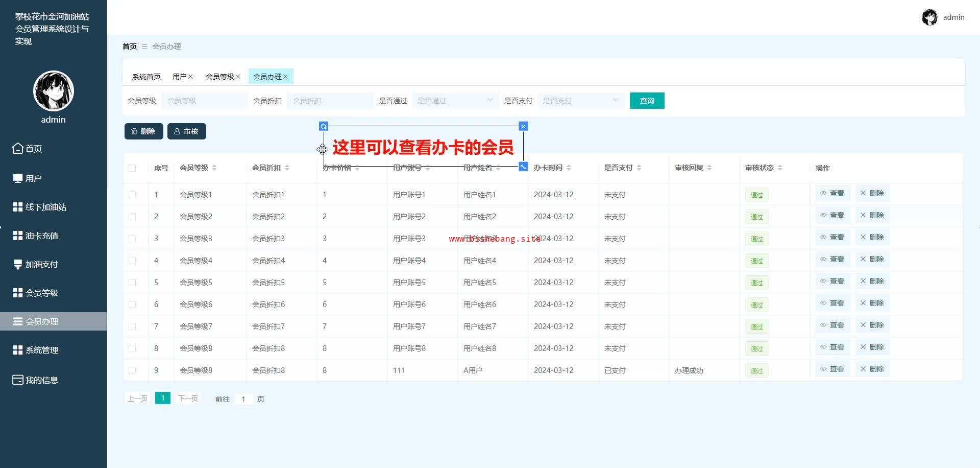Image resolution: width=980 pixels, height=468 pixels.
Task: Close the 会员等级 tab
Action: [x=238, y=77]
